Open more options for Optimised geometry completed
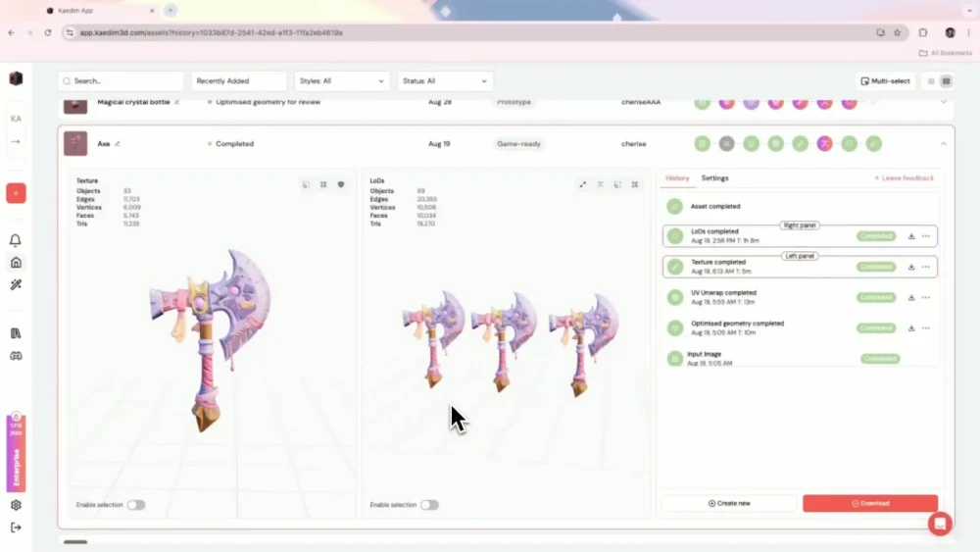 pos(926,328)
